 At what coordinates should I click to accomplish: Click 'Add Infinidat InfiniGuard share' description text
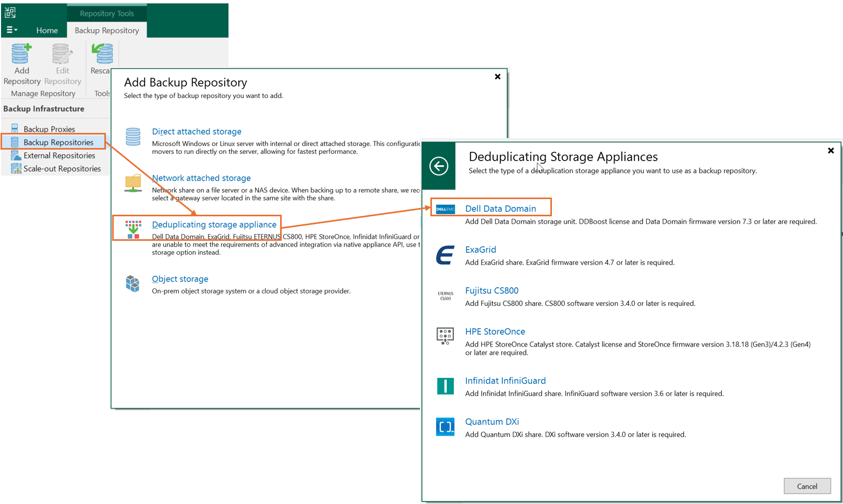(595, 394)
